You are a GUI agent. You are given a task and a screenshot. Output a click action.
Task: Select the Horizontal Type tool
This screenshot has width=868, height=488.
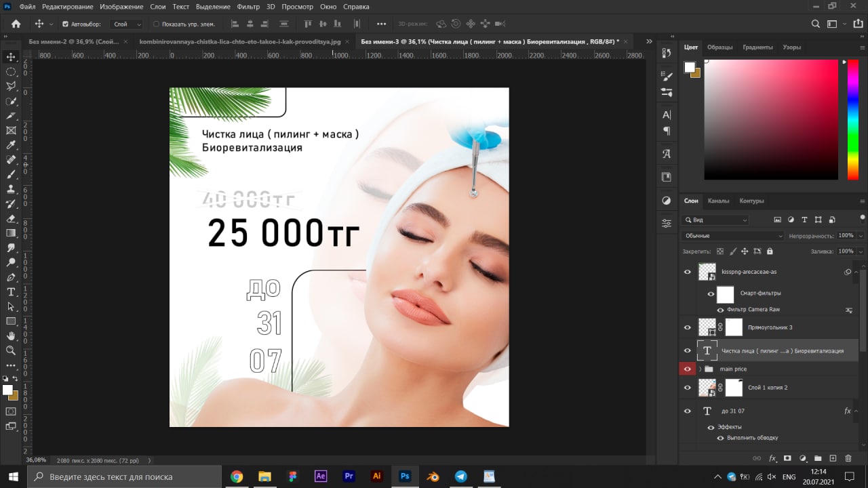coord(11,292)
